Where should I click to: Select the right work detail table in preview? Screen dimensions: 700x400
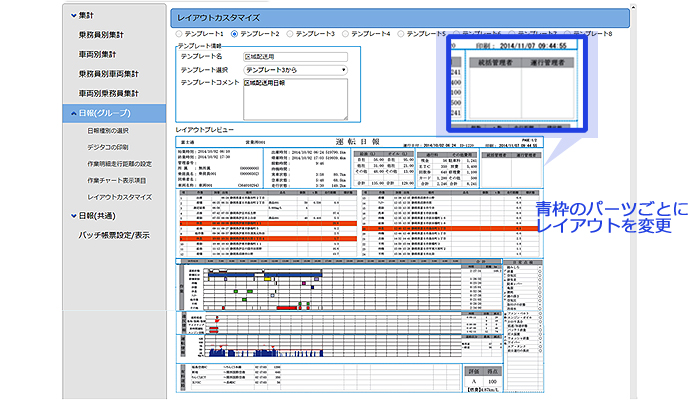point(451,223)
